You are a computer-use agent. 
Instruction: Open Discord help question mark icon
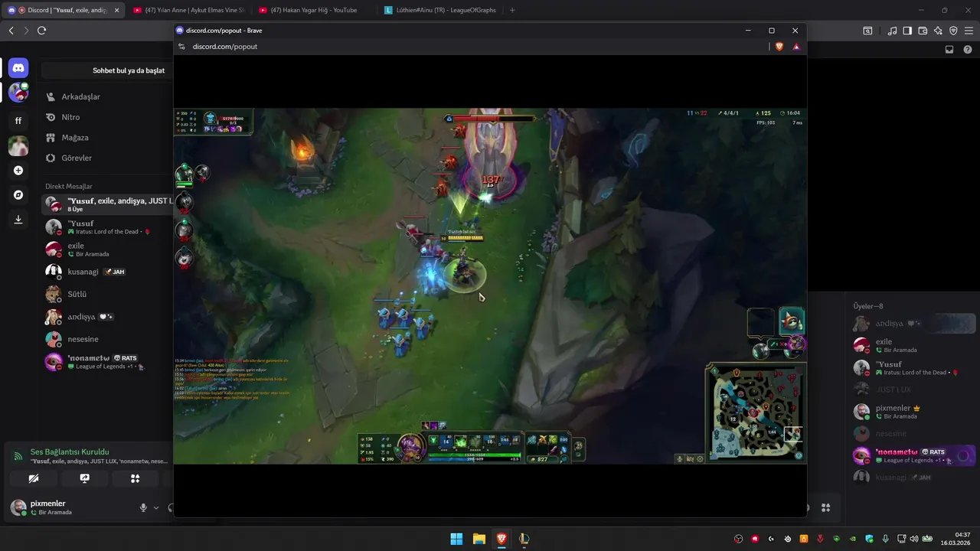[967, 50]
